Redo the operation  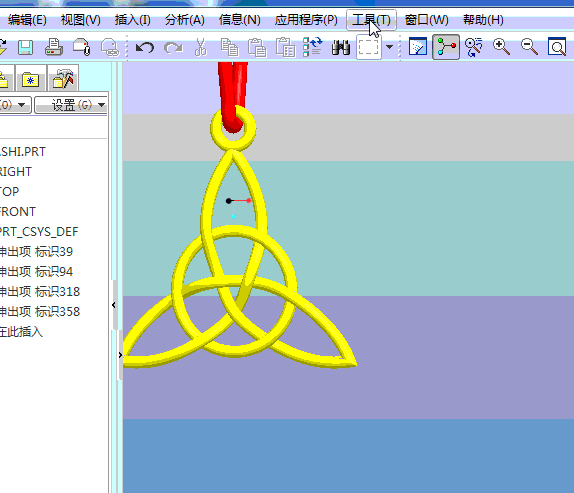tap(173, 48)
